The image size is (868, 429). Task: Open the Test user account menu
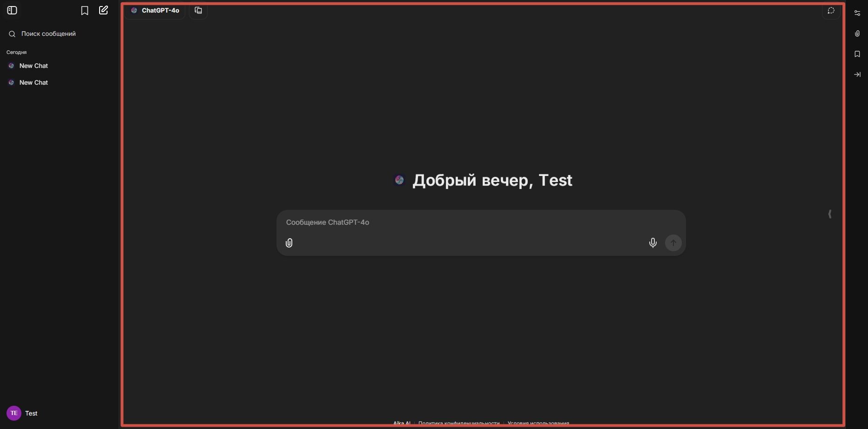pos(22,413)
